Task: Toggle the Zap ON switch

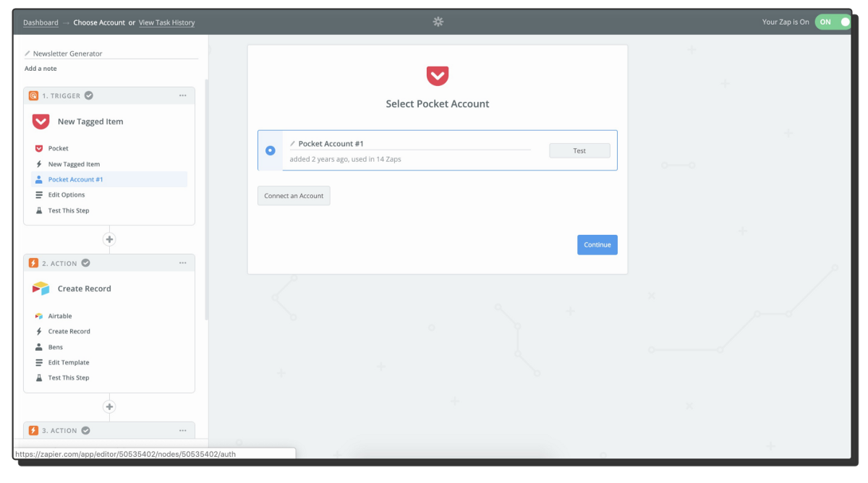Action: coord(833,22)
